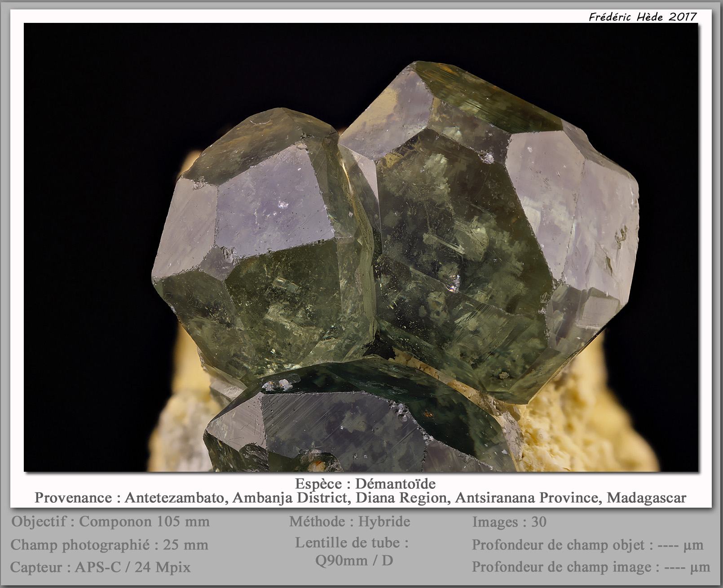Click the Q90mm / D tube lens value

click(354, 560)
